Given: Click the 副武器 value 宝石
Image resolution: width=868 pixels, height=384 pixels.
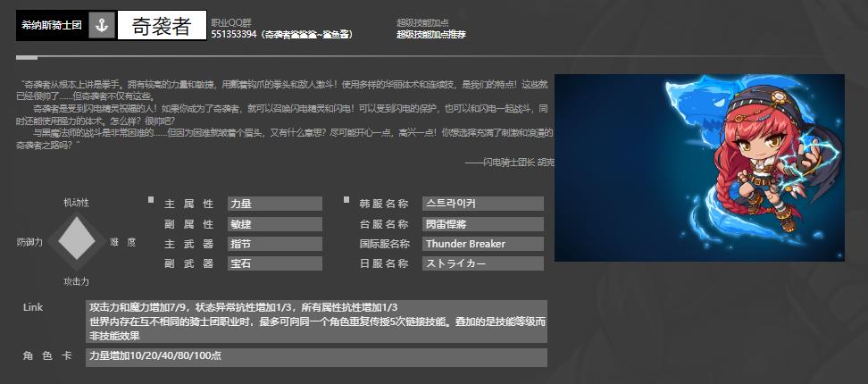Looking at the screenshot, I should click(274, 263).
